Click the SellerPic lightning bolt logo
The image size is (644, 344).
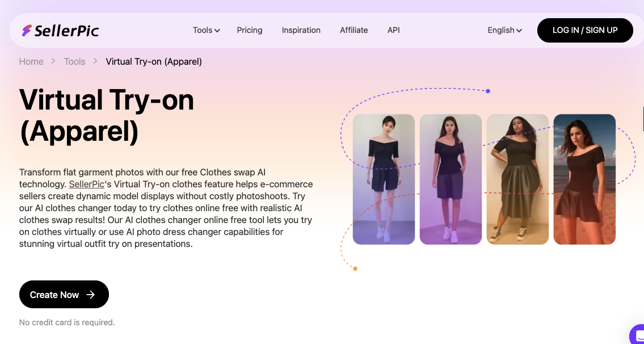[27, 30]
